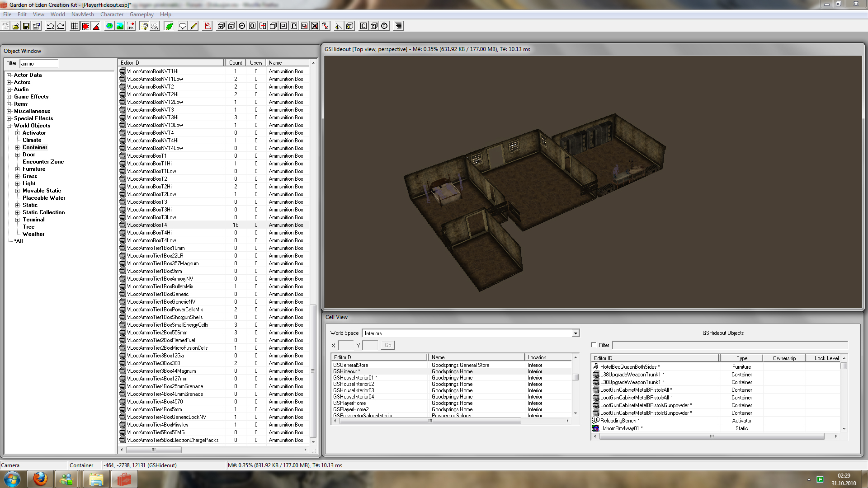Image resolution: width=868 pixels, height=488 pixels.
Task: Sort by the Count column header
Action: 235,63
